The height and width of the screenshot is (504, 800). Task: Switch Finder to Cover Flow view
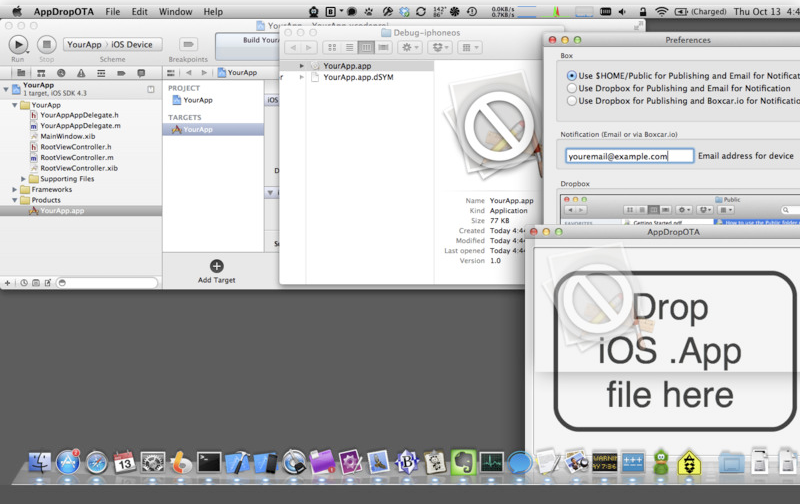[x=384, y=47]
